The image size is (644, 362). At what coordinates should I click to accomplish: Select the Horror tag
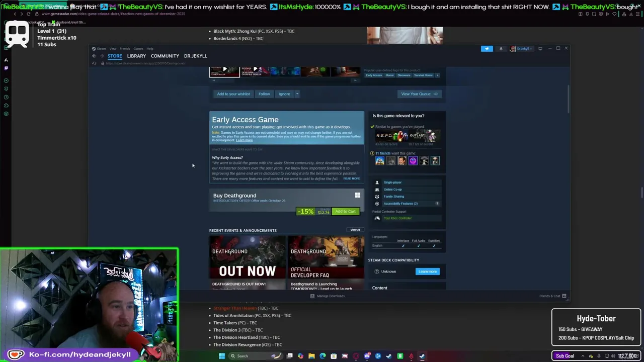pos(389,75)
